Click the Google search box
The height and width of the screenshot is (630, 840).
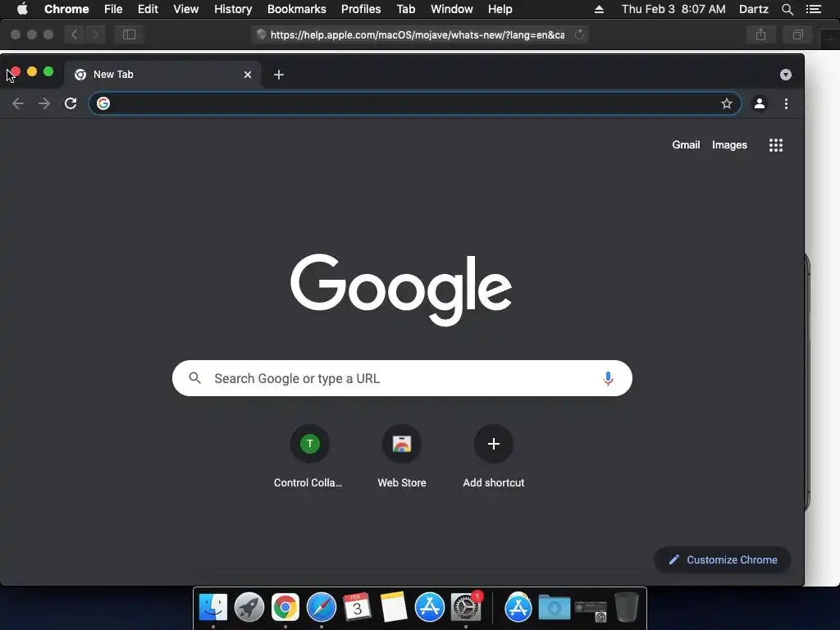point(402,378)
